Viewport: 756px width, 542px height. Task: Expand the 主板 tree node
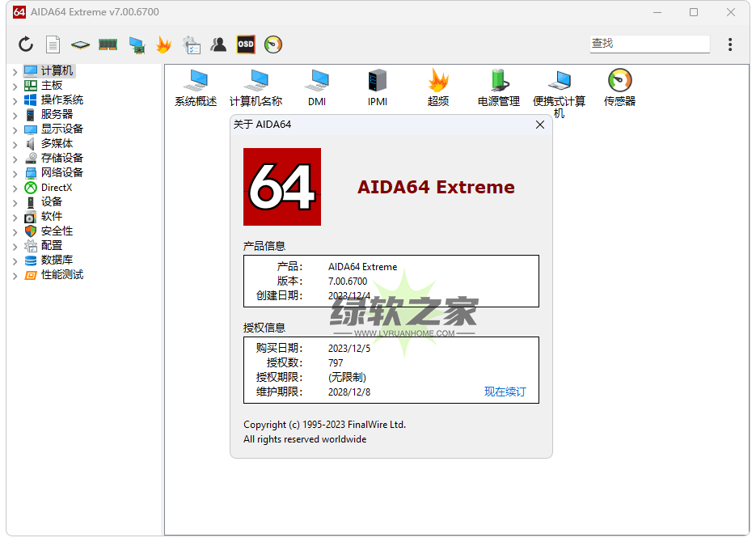15,86
